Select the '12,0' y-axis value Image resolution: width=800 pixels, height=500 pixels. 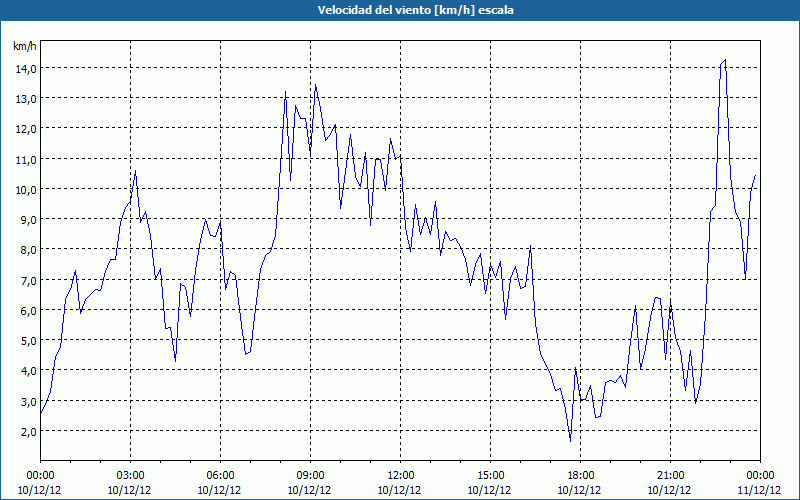[26, 129]
